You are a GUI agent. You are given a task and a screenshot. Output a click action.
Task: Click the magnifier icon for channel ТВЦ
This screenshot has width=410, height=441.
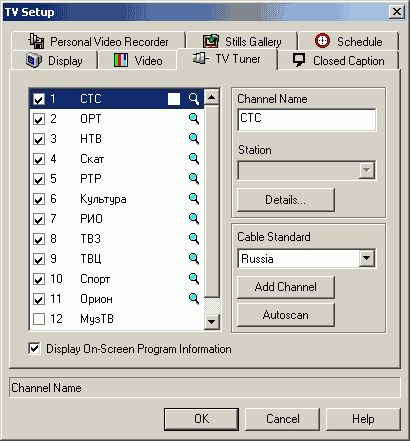click(194, 259)
